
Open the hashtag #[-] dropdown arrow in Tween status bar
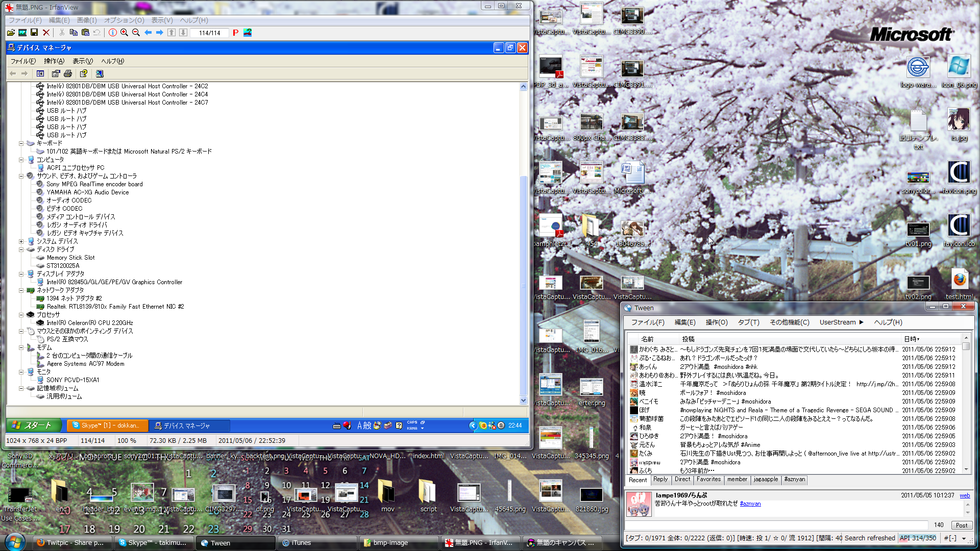[x=964, y=538]
